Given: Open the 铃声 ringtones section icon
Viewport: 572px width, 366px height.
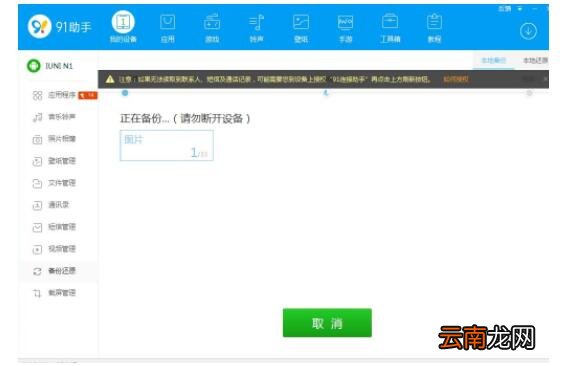Looking at the screenshot, I should pos(256,28).
